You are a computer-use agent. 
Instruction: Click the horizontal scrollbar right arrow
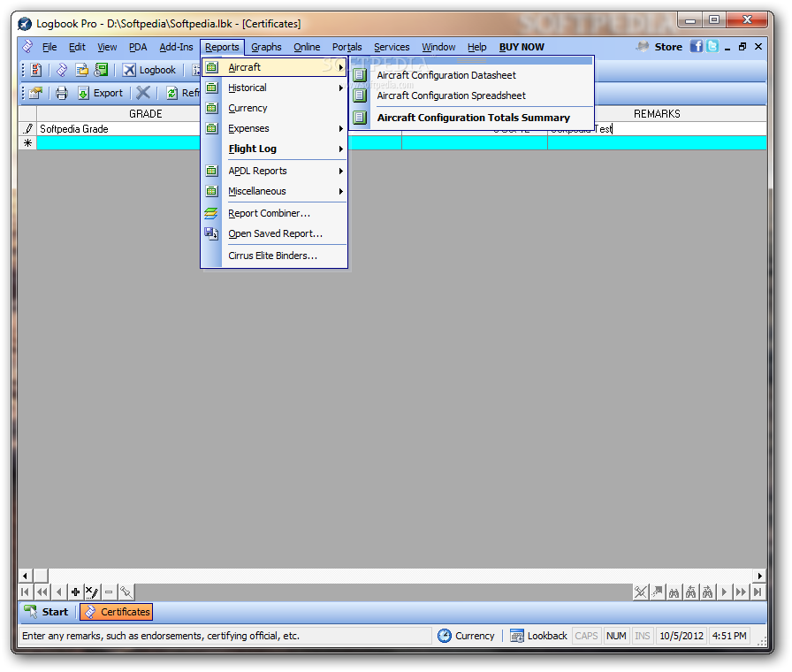[759, 576]
